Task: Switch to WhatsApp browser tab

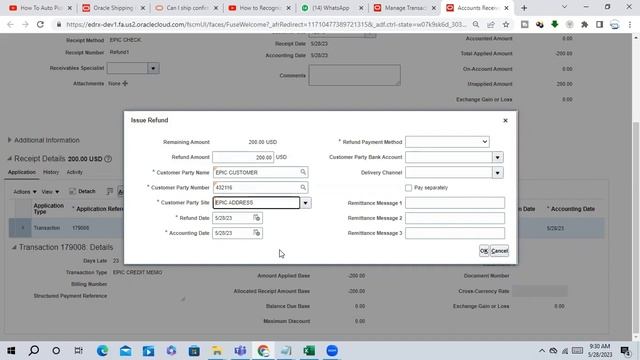Action: pyautogui.click(x=331, y=8)
